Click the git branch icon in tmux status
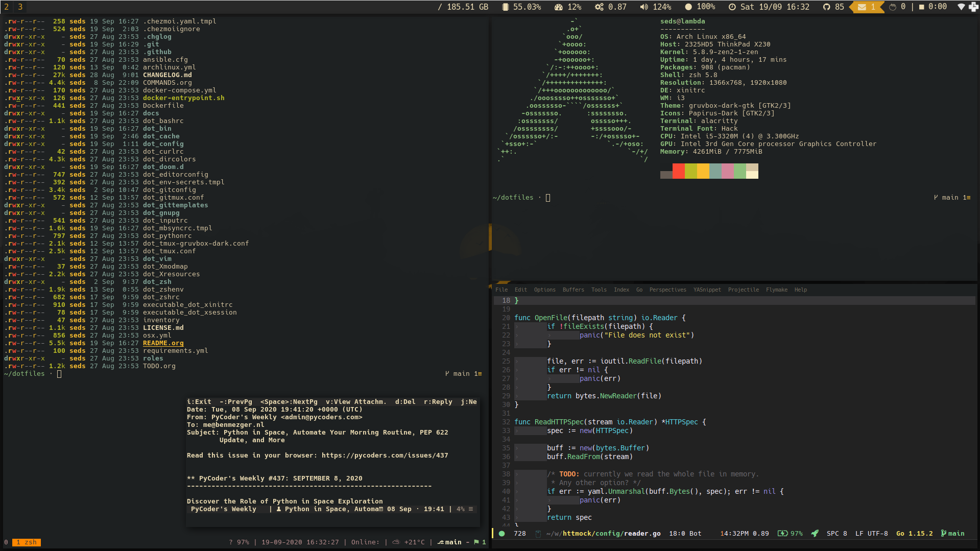980x551 pixels. tap(441, 542)
